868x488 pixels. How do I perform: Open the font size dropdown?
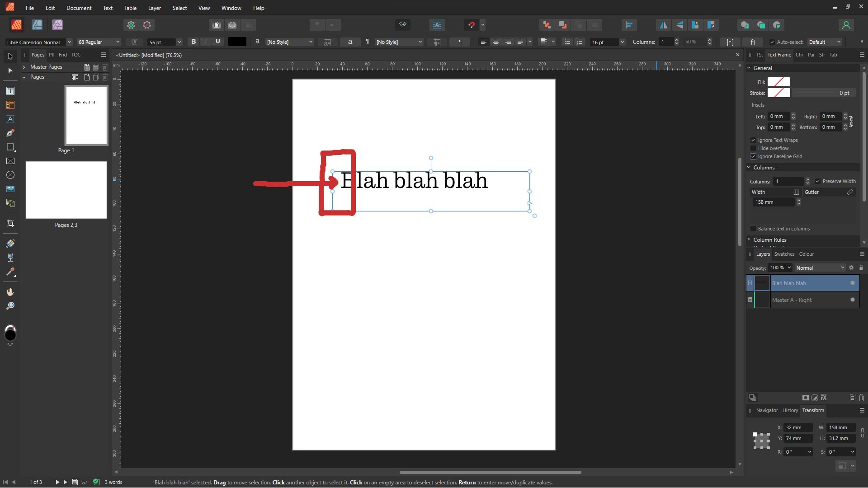pos(179,42)
